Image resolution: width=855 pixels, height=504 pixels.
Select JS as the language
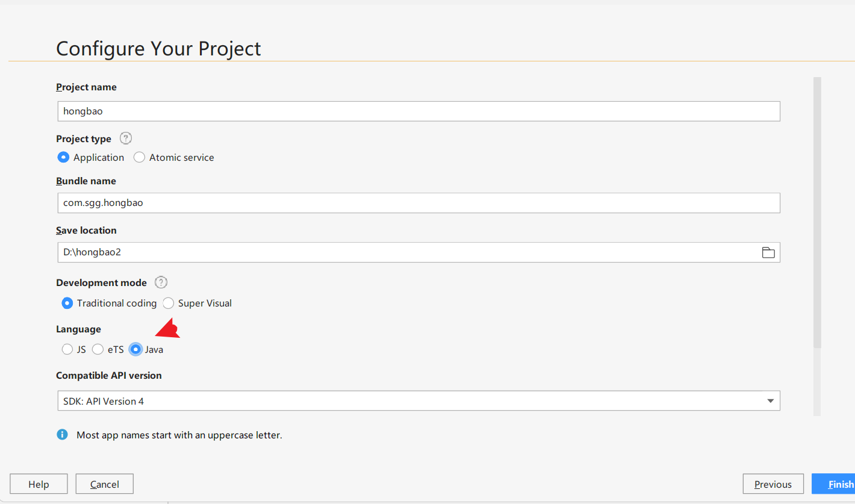click(x=67, y=349)
